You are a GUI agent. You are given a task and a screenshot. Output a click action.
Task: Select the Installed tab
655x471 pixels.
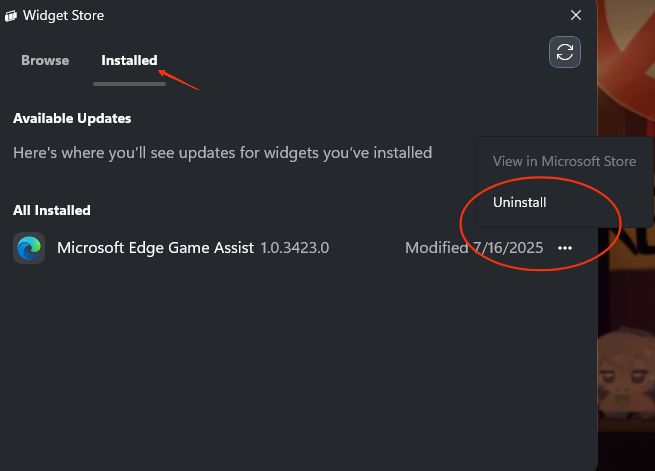point(129,60)
